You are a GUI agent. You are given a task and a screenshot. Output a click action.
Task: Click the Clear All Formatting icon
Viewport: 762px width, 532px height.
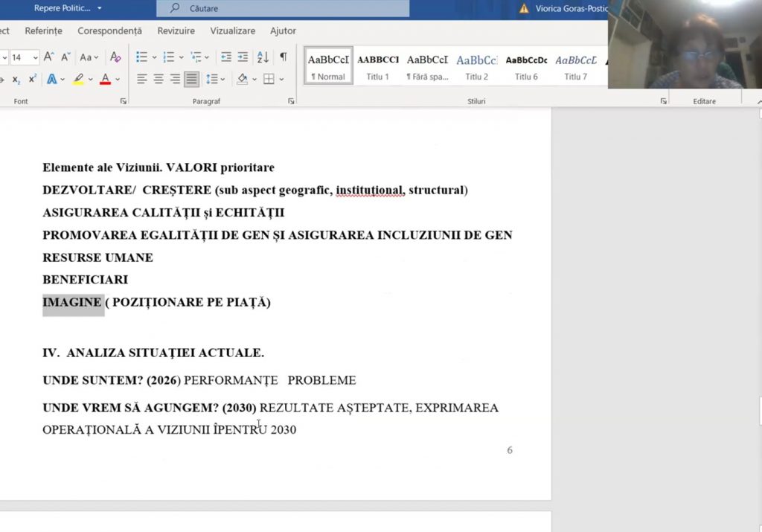(x=115, y=57)
